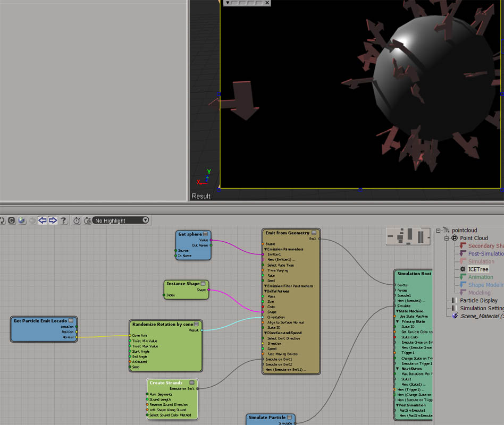Viewport: 504px width, 425px height.
Task: Open the Emit from Geometry node menu icon
Action: click(314, 233)
